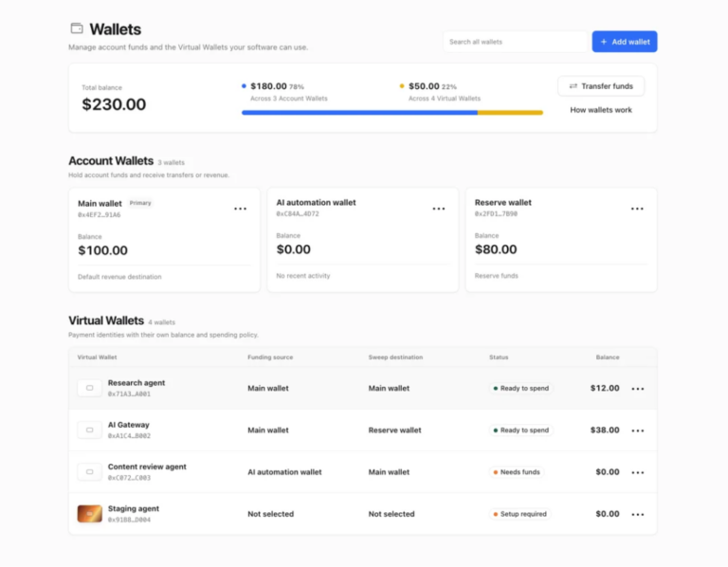
Task: Click the Setup required status badge
Action: [x=519, y=514]
